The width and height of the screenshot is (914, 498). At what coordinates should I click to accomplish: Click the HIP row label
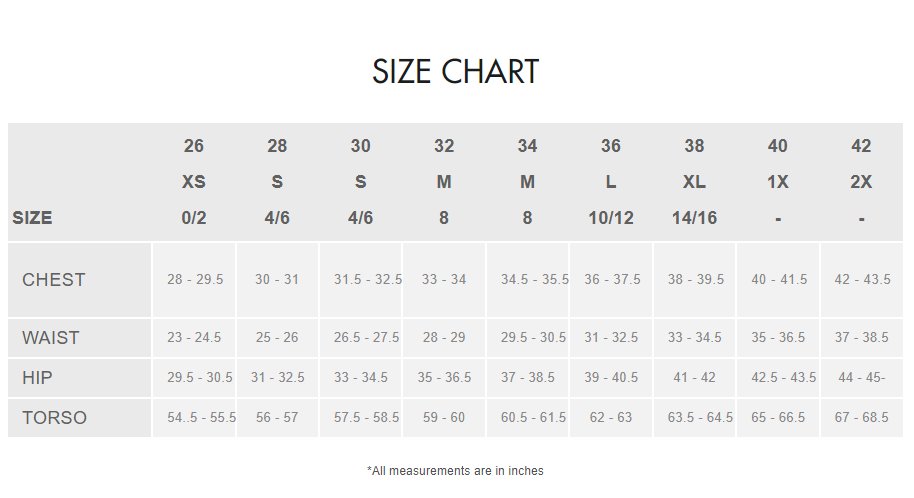click(38, 378)
